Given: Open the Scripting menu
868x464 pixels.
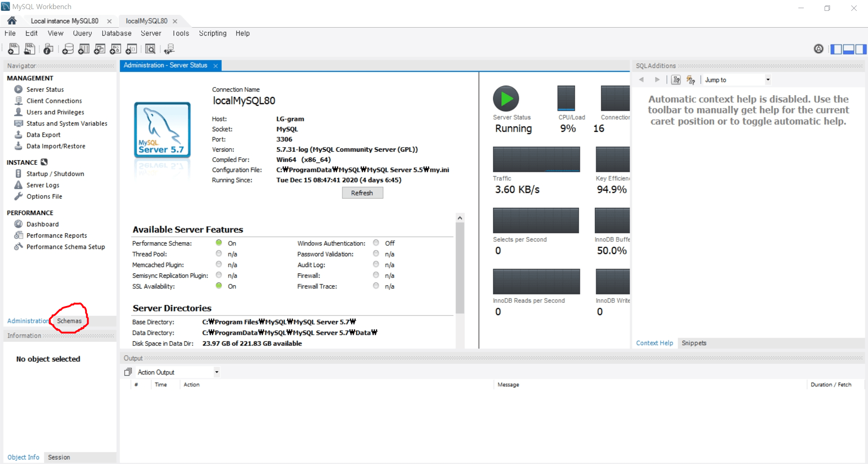Looking at the screenshot, I should click(x=213, y=33).
